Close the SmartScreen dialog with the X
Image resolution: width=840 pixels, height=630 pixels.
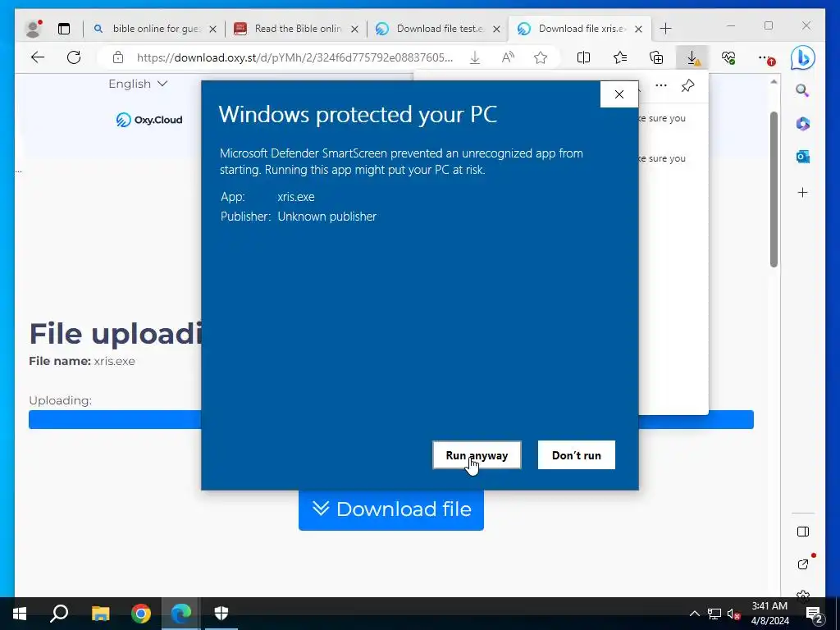(619, 94)
